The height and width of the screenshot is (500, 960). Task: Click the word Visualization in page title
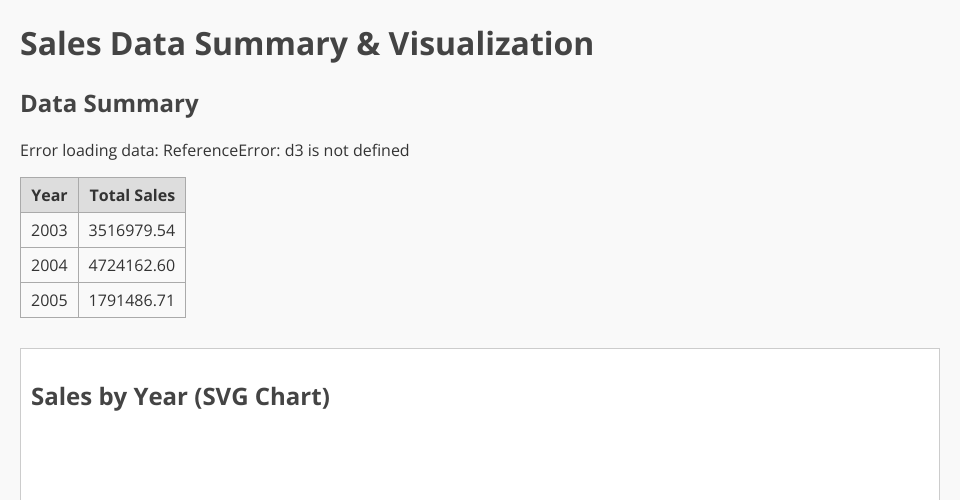[491, 44]
